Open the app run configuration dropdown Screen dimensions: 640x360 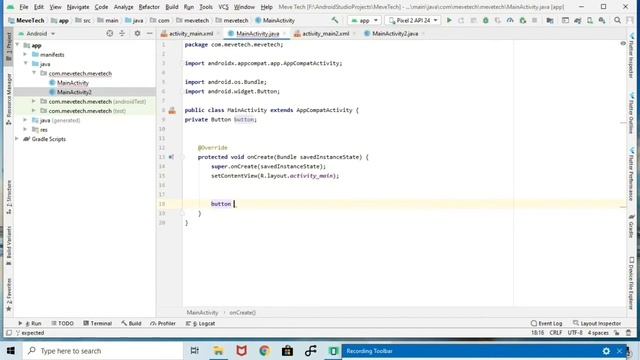364,20
